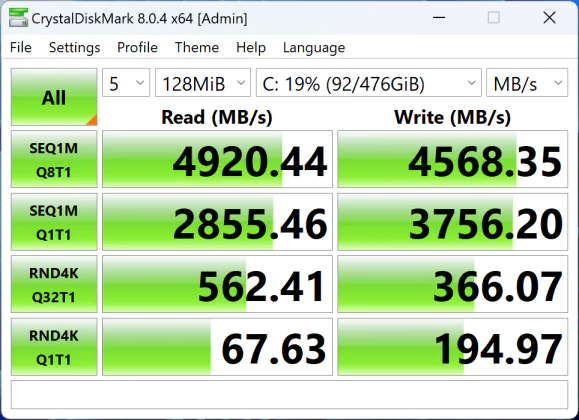Click the 194.97 random write result
The height and width of the screenshot is (420, 579).
452,347
